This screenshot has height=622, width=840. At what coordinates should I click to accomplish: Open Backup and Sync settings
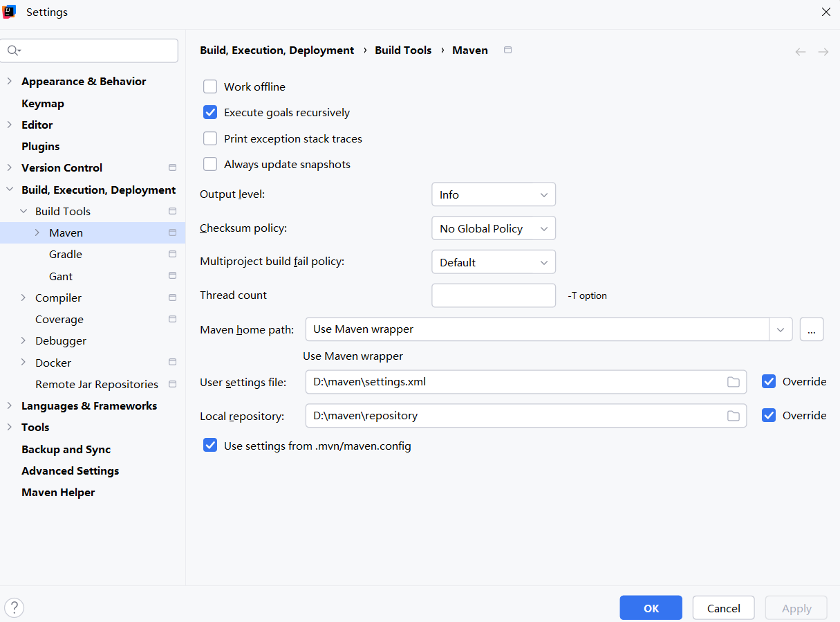pyautogui.click(x=66, y=449)
